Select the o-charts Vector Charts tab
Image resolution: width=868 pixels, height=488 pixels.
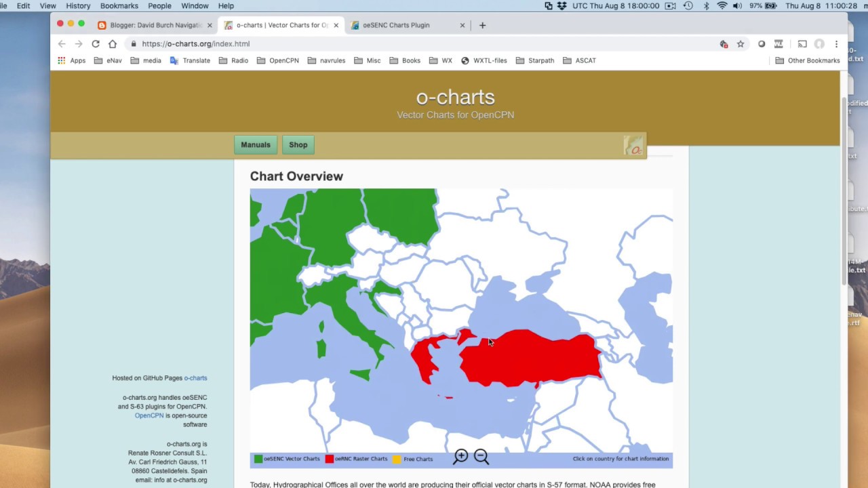point(282,25)
